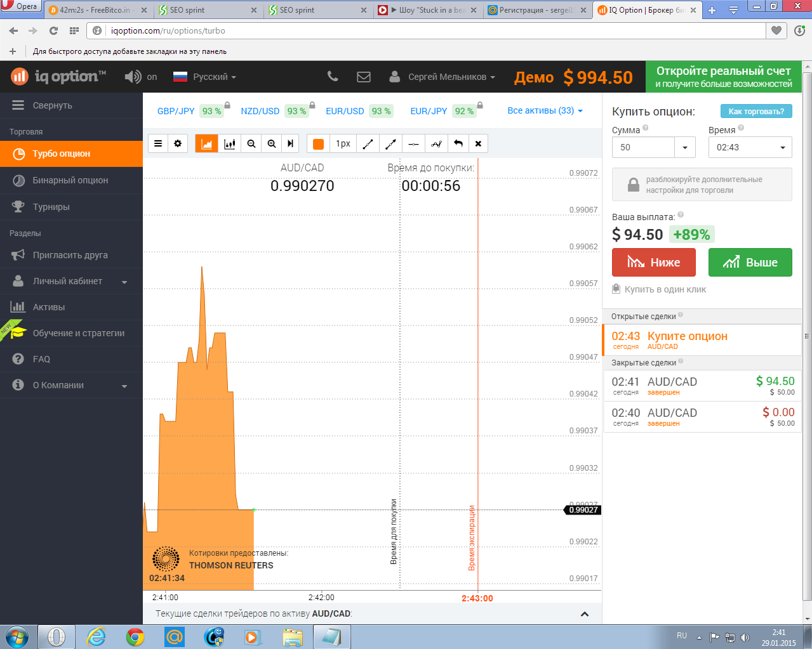Screen dimensions: 812x649
Task: Open Internet Explorer from taskbar
Action: [x=97, y=636]
